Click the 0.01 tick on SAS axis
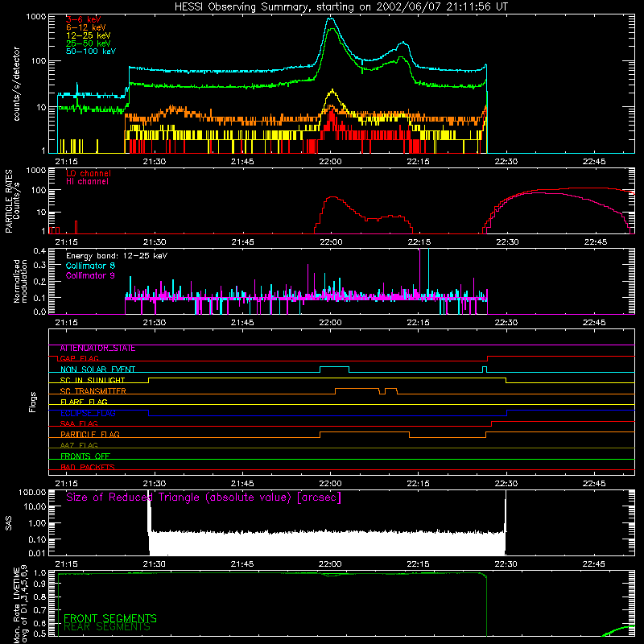Image resolution: width=644 pixels, height=644 pixels. (37, 553)
